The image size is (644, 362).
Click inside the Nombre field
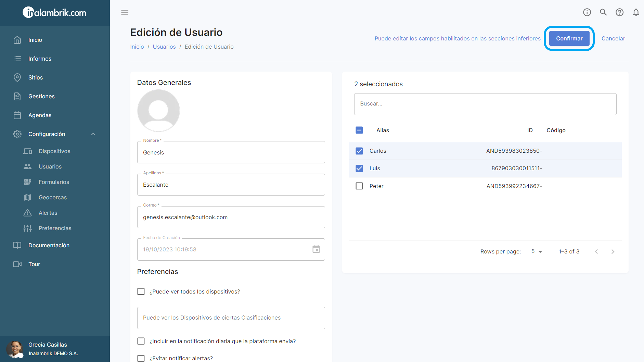pos(231,152)
